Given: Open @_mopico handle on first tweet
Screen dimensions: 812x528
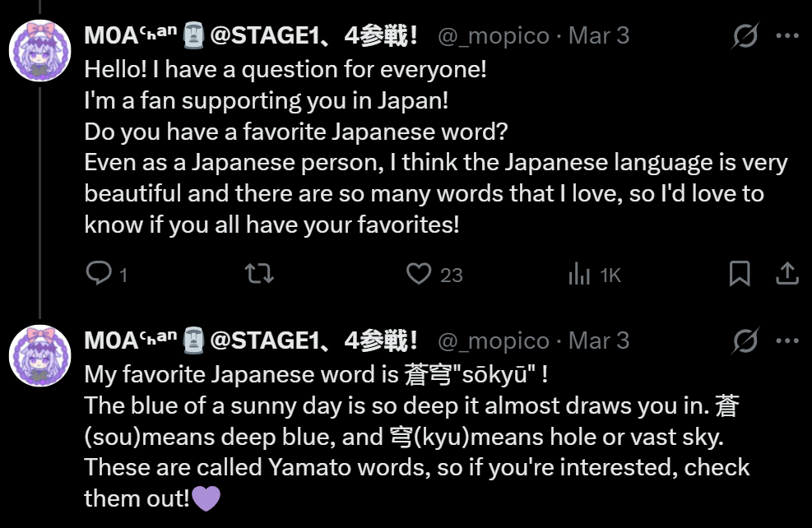Looking at the screenshot, I should coord(492,36).
